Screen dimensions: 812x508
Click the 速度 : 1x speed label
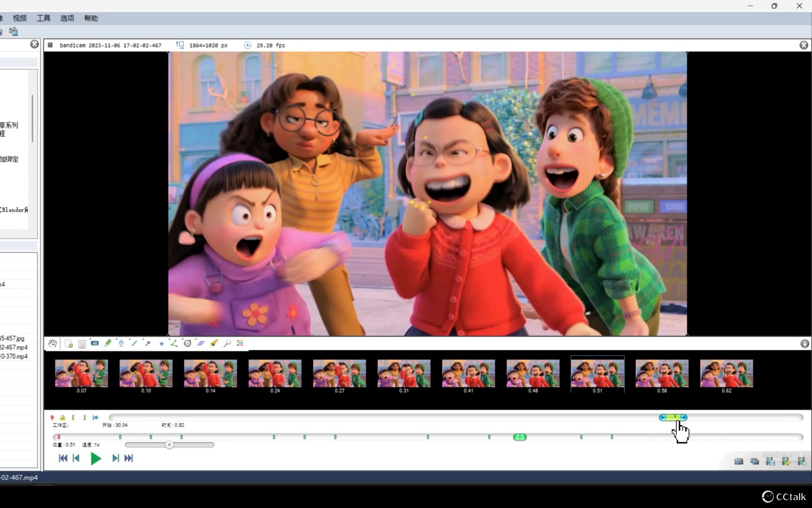91,445
